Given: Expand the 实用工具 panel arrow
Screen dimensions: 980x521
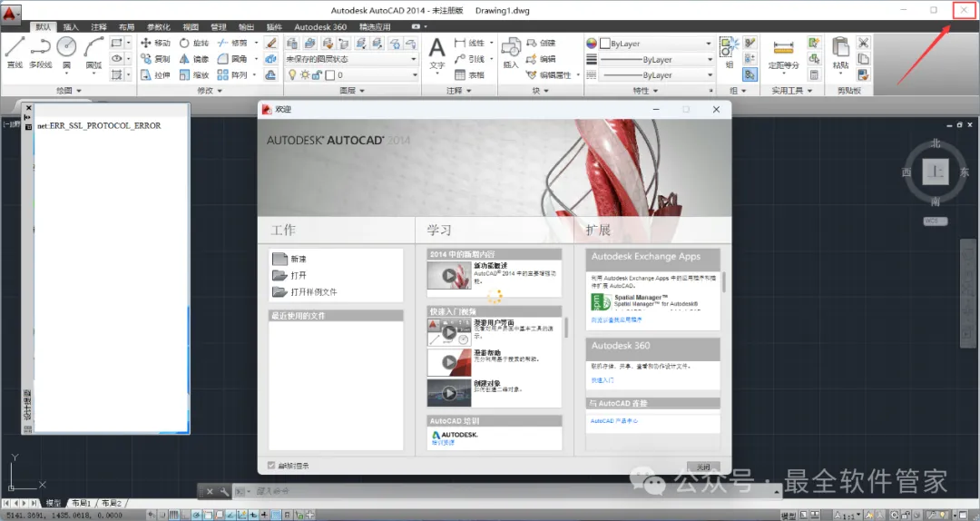Looking at the screenshot, I should pyautogui.click(x=810, y=91).
